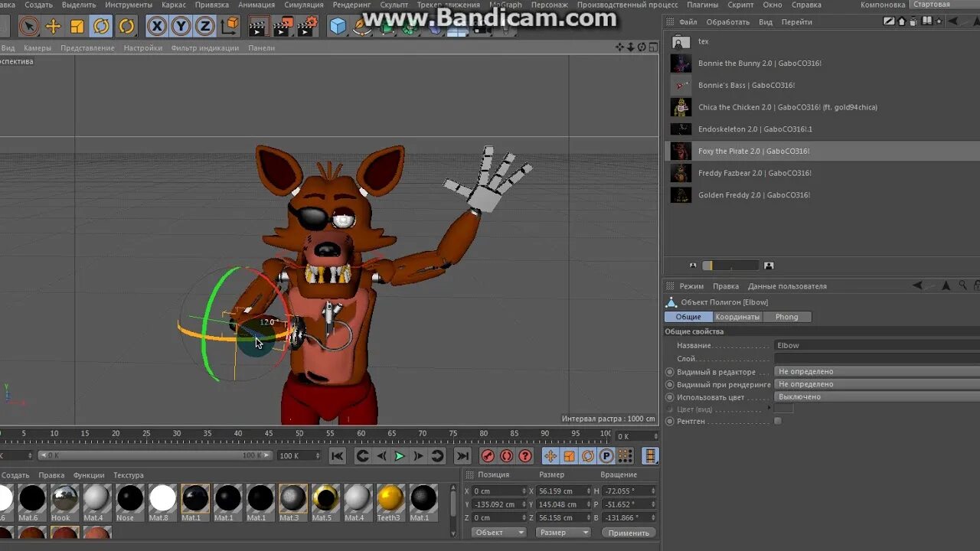
Task: Click the Название field containing Elbow
Action: pyautogui.click(x=878, y=345)
